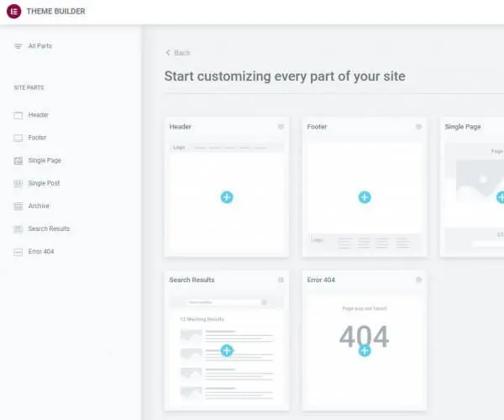The height and width of the screenshot is (420, 504).
Task: Open info icon on Footer card
Action: (418, 127)
